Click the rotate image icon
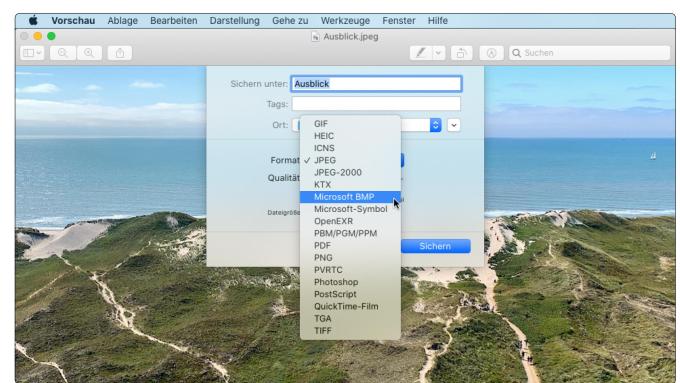680x383 pixels. 461,53
